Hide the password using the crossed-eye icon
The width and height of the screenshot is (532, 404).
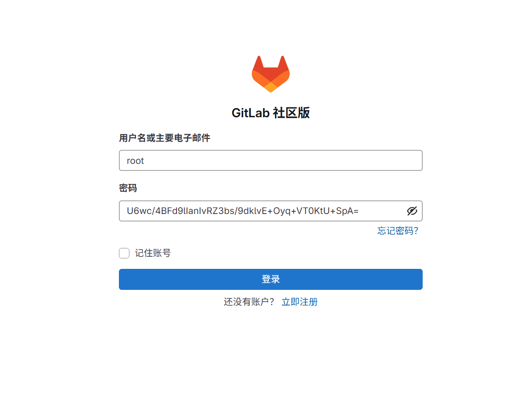(x=412, y=211)
